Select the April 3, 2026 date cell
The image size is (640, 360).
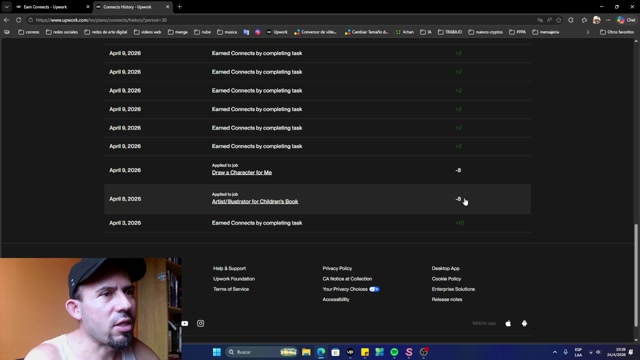pyautogui.click(x=125, y=223)
